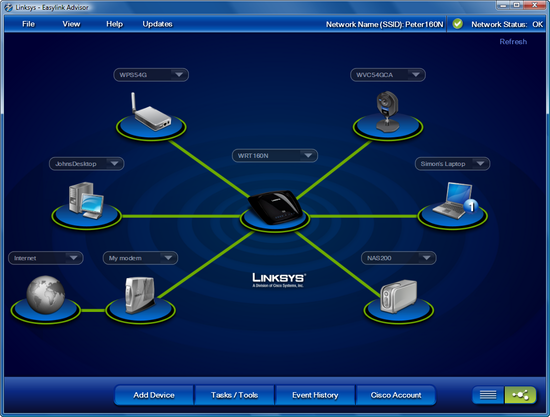Open the Updates menu
The width and height of the screenshot is (550, 417).
(x=157, y=24)
